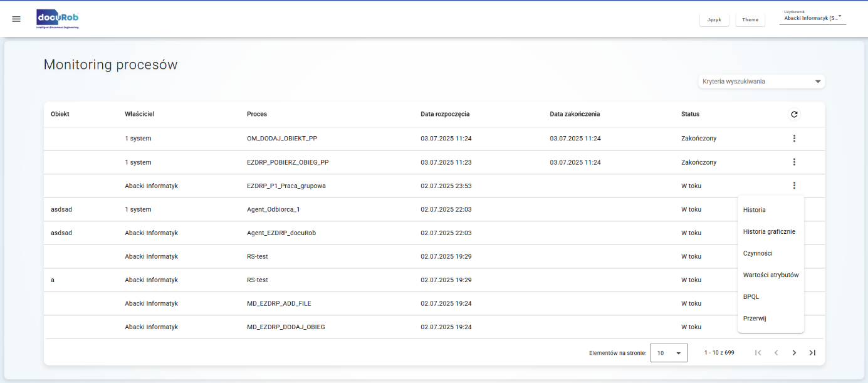
Task: Click three-dot icon for EZDRP_P1_Praca_grupowa row
Action: [x=794, y=186]
